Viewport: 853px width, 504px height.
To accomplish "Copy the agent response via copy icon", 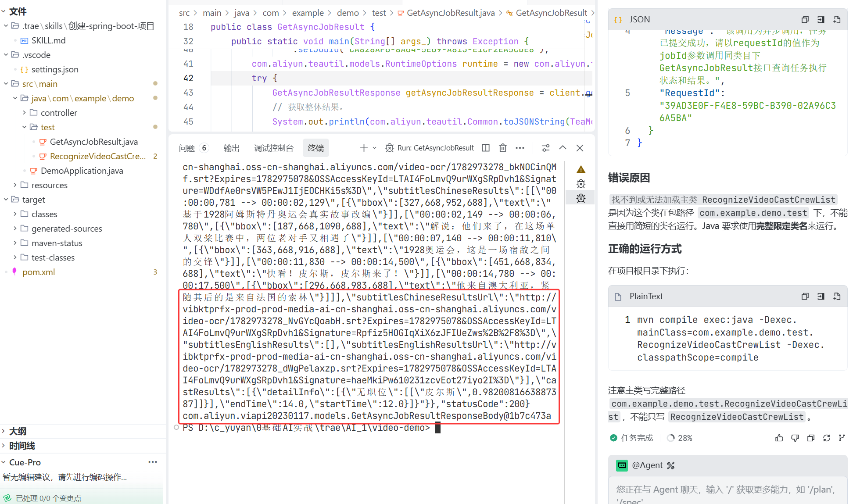I will pyautogui.click(x=811, y=438).
